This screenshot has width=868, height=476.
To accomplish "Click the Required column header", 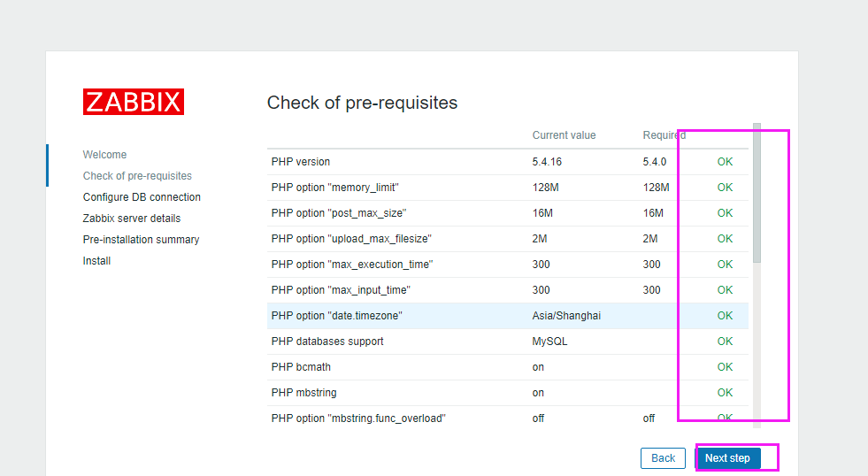I will (664, 135).
